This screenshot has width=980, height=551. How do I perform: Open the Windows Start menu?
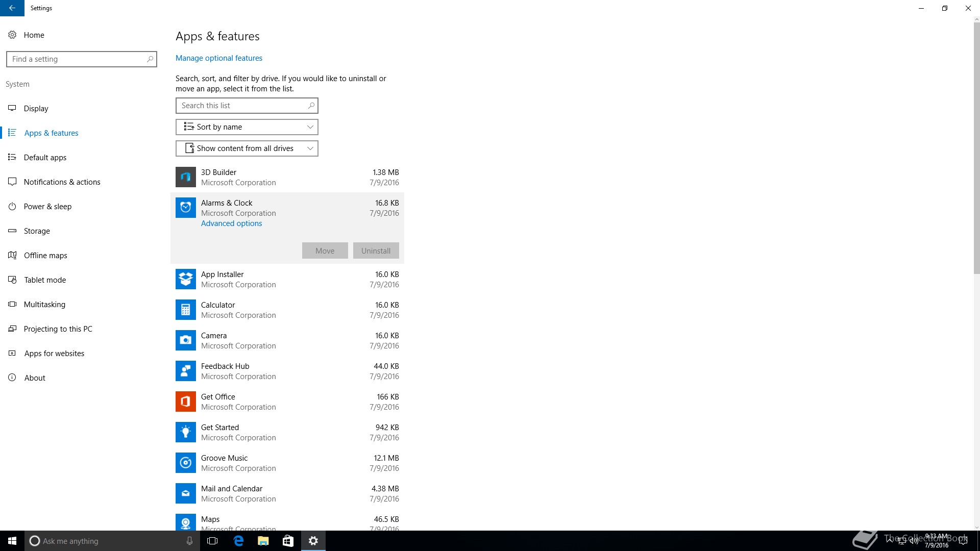12,541
